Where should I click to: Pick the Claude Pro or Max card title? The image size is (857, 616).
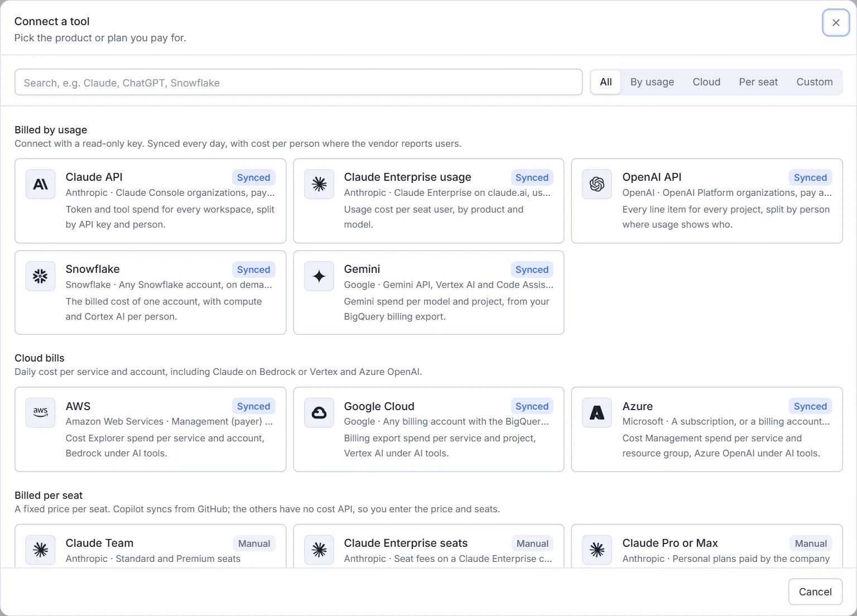(x=670, y=543)
